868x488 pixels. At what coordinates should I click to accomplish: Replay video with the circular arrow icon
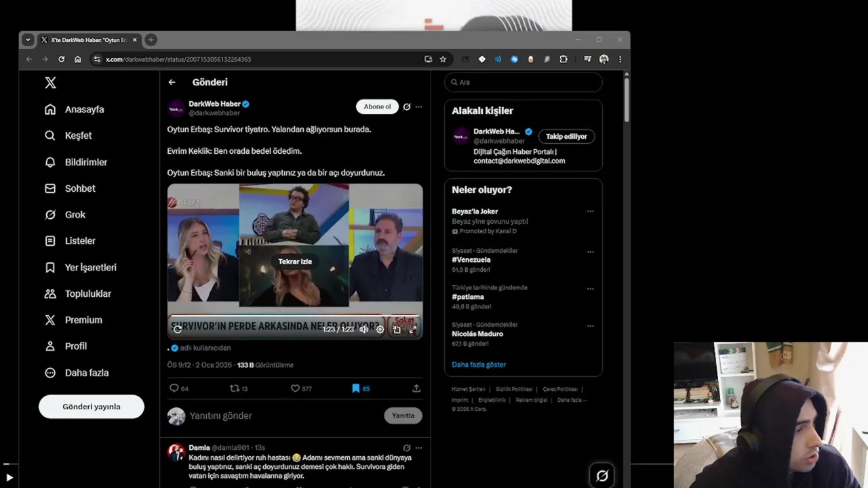tap(178, 329)
